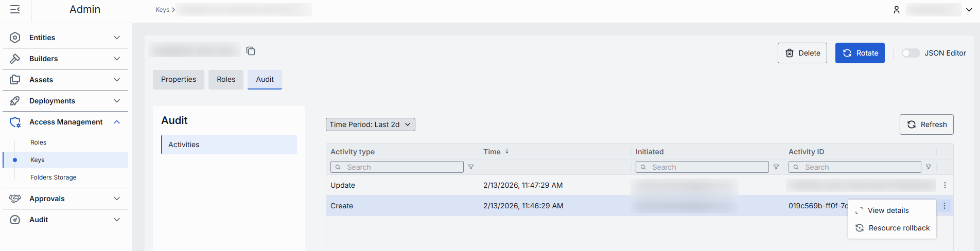Click the hamburger menu collapse icon

[x=15, y=9]
